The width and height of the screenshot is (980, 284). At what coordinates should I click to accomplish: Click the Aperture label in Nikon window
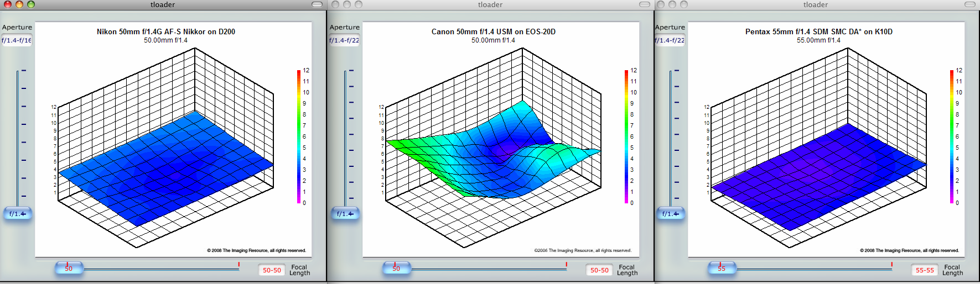point(17,27)
